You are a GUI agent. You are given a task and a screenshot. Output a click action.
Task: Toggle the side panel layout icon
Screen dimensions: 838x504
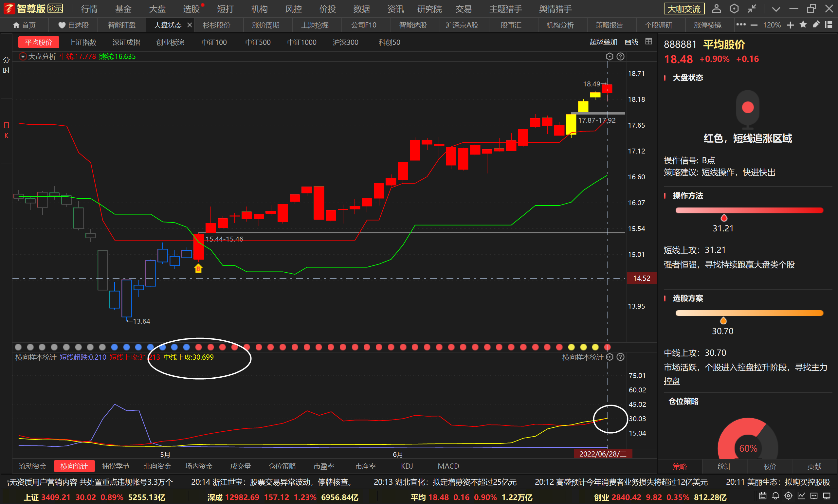[x=829, y=25]
